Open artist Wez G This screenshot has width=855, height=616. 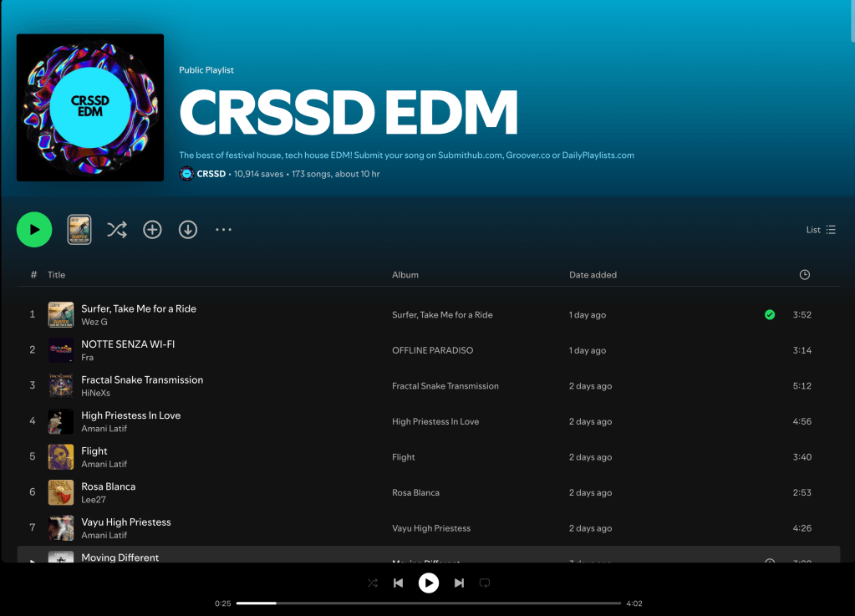click(x=94, y=322)
